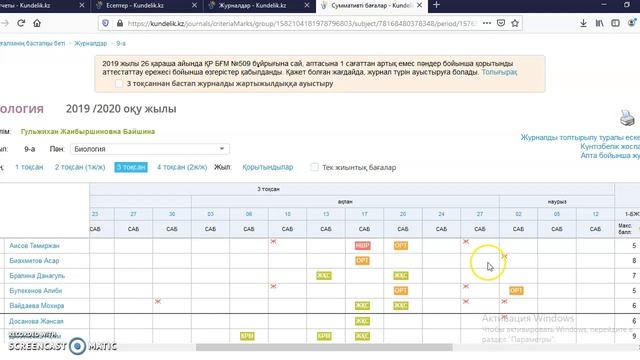This screenshot has width=640, height=360.
Task: Click Аисов's orange ОРТ mark on 20
Action: pyautogui.click(x=401, y=245)
